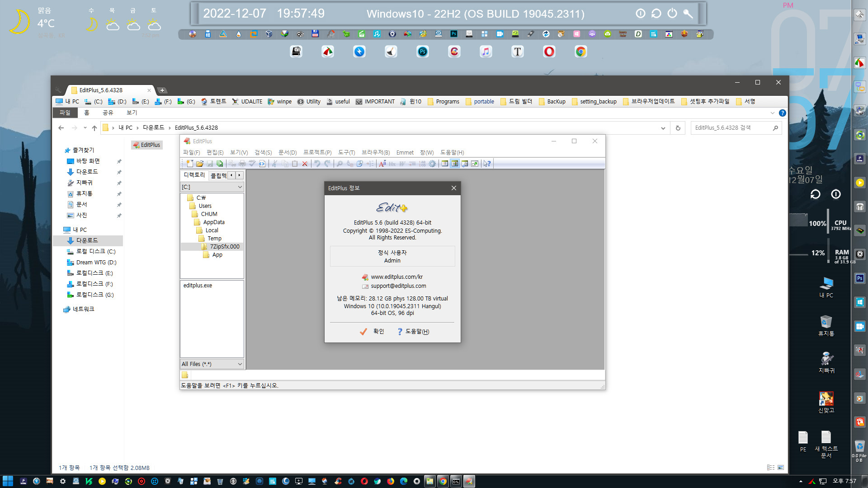868x488 pixels.
Task: Open the www.editplus.com/kr link
Action: pos(396,277)
